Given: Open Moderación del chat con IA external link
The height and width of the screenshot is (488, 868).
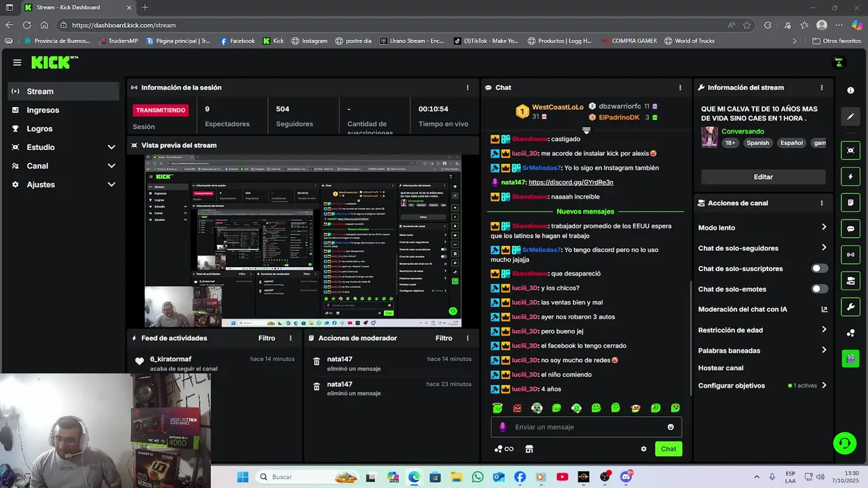Looking at the screenshot, I should (824, 310).
